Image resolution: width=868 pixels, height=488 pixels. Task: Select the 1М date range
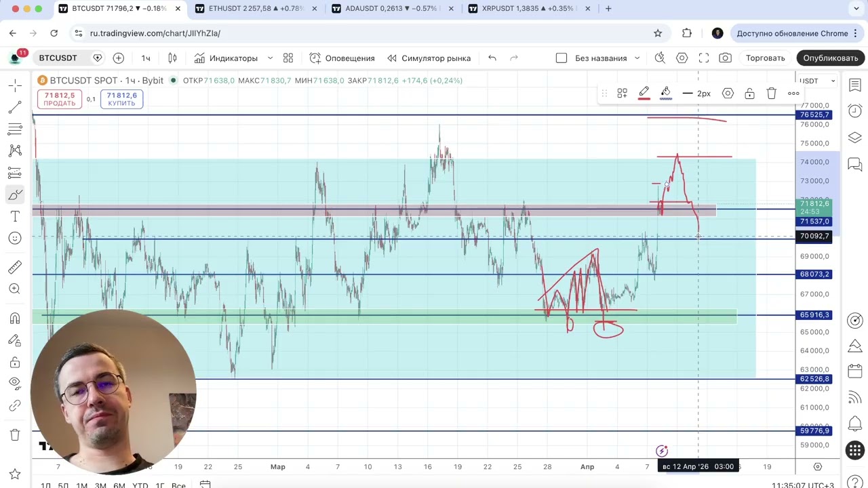pyautogui.click(x=81, y=484)
